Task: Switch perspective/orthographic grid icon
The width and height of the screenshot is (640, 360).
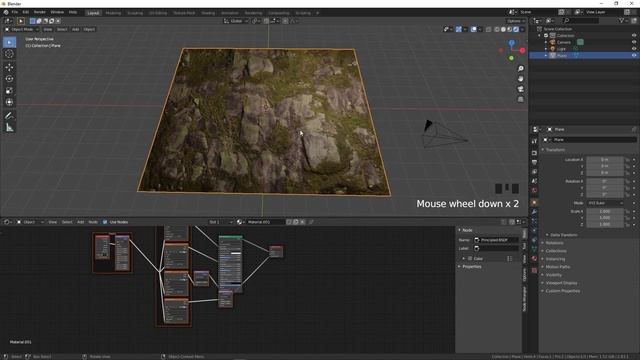Action: click(x=520, y=99)
